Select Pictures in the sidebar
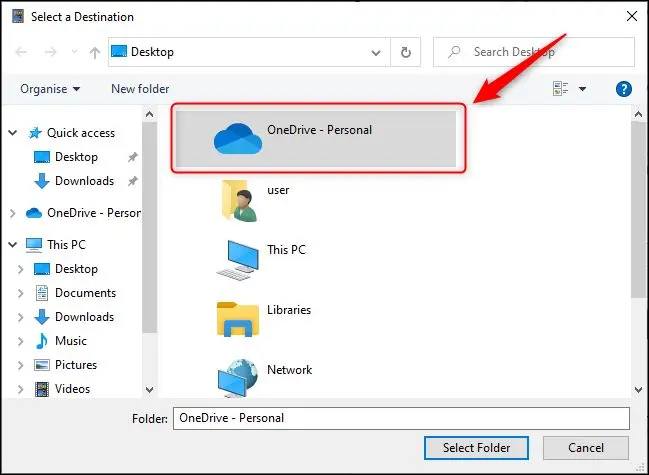The width and height of the screenshot is (649, 475). click(76, 365)
